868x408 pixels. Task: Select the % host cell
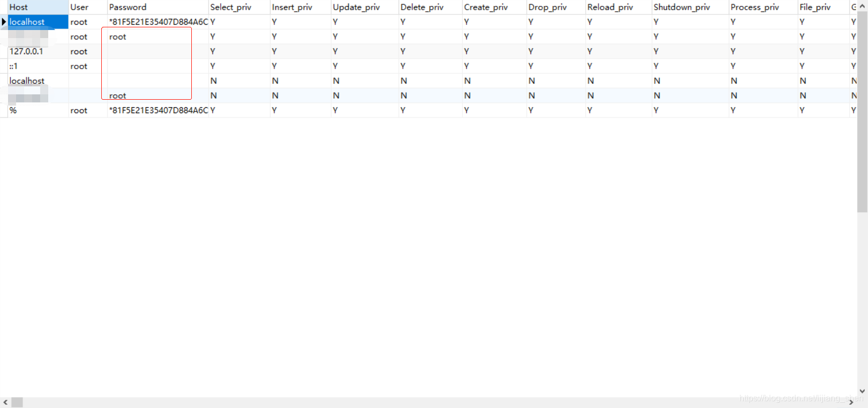coord(38,110)
